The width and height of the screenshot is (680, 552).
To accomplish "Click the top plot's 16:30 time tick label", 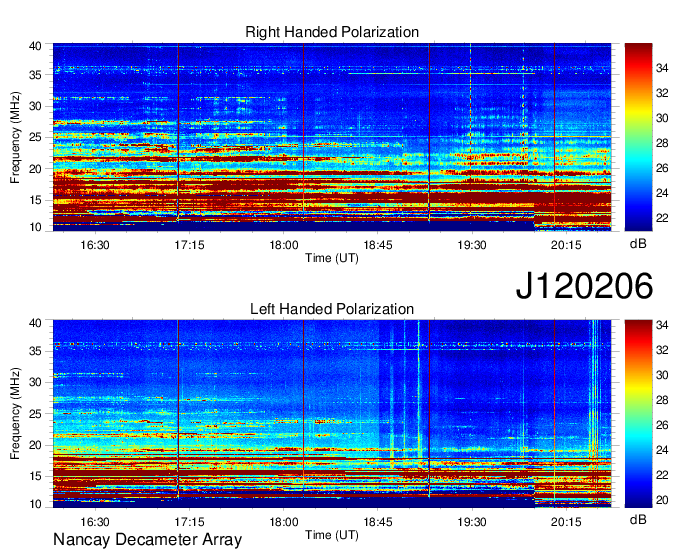I will tap(95, 245).
